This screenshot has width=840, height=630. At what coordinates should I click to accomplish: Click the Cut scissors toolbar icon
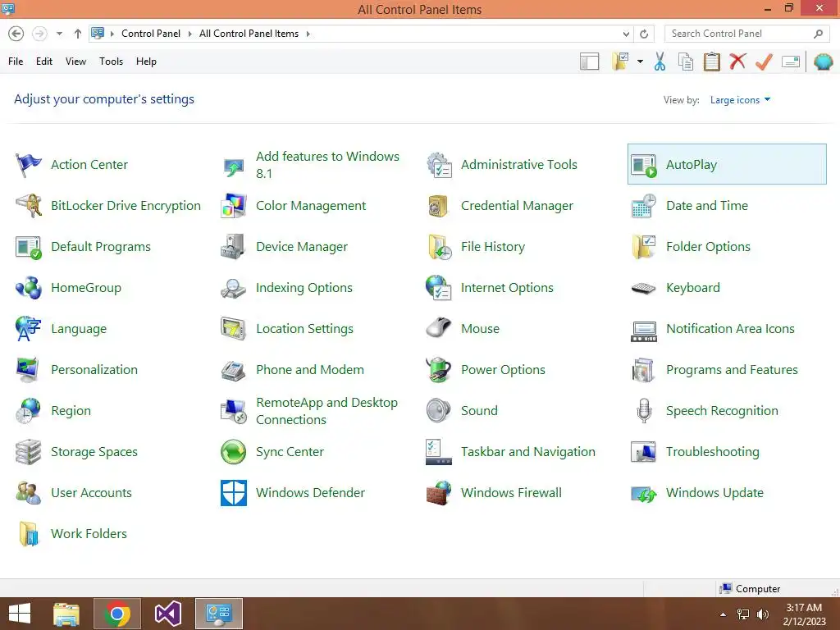coord(660,62)
